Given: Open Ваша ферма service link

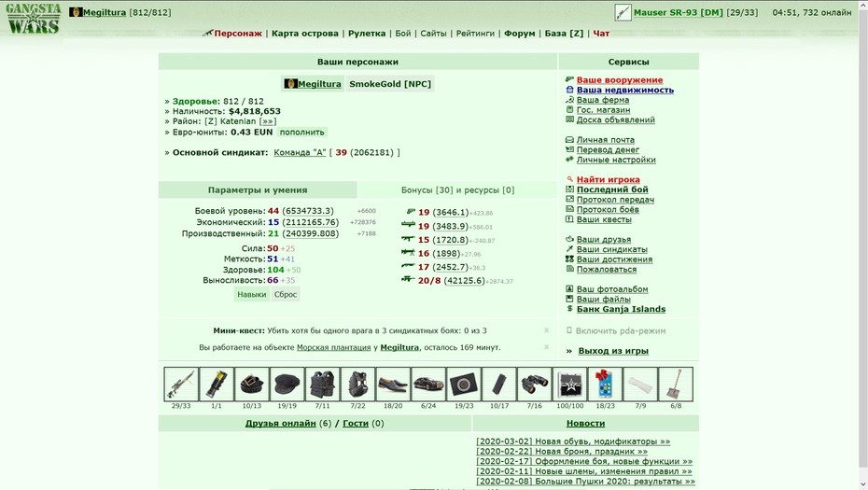Looking at the screenshot, I should coord(603,100).
